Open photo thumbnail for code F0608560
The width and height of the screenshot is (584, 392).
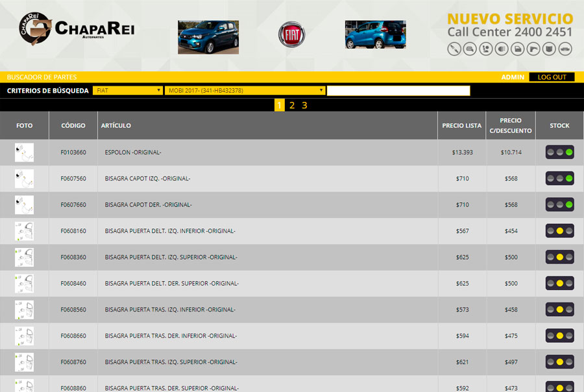pos(24,310)
